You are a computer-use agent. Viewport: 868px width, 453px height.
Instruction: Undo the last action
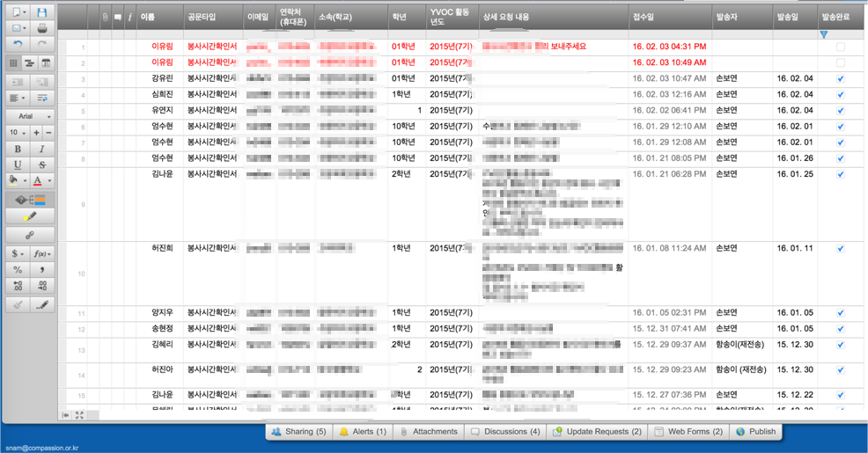coord(18,44)
